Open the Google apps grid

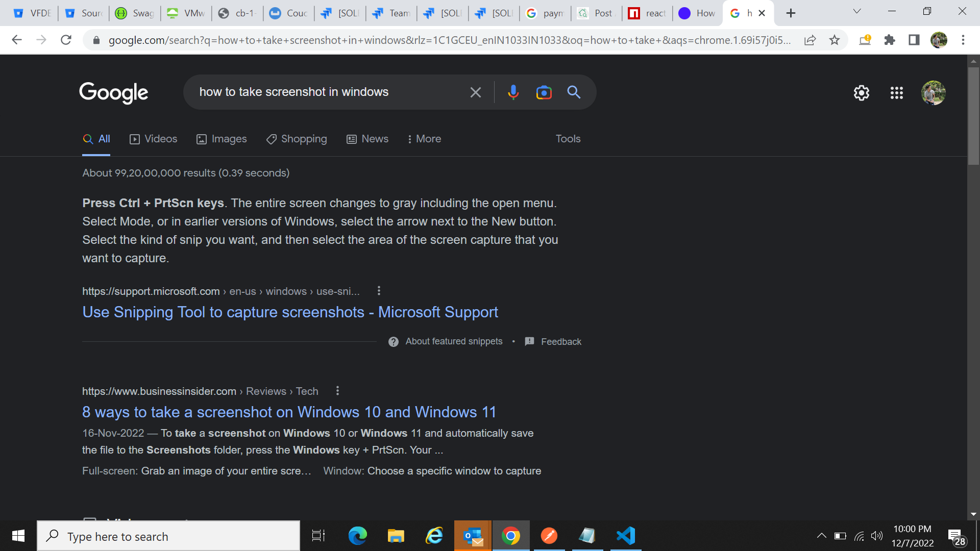pos(896,93)
